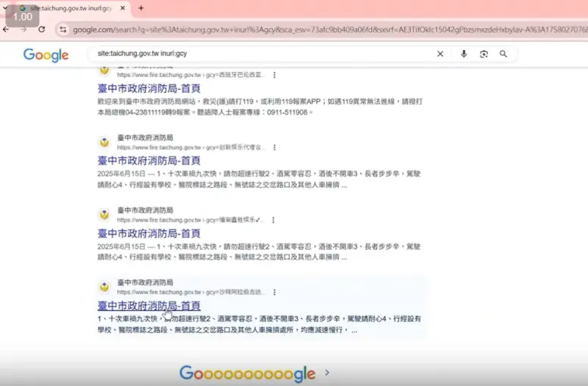The image size is (588, 386).
Task: Open the third 臺中市政府消防局-首頁 result title
Action: (149, 234)
